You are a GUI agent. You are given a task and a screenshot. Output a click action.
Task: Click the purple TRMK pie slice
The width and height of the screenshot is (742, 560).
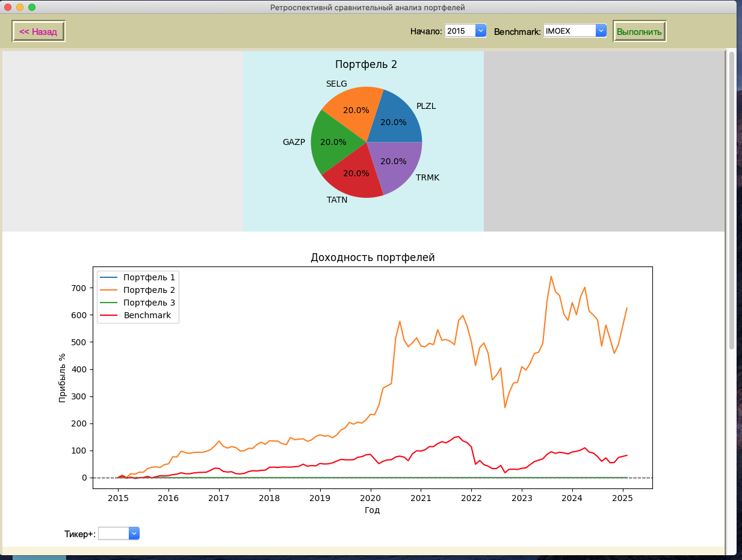394,165
